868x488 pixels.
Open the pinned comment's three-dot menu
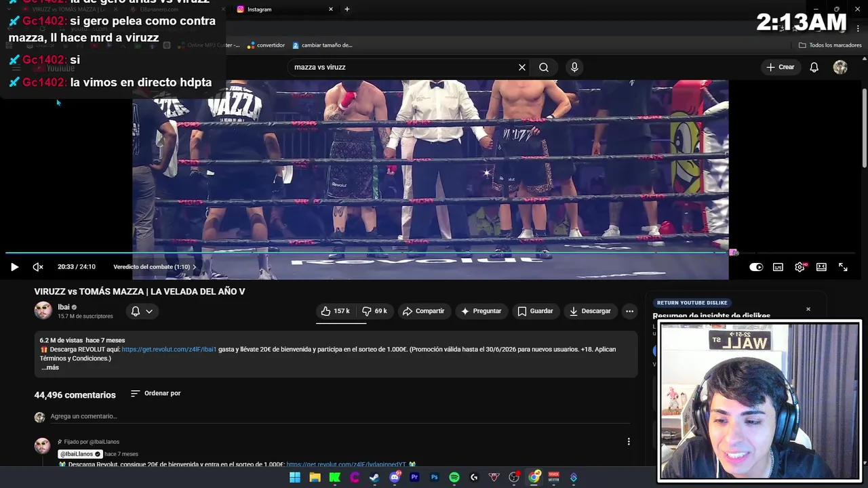(629, 441)
